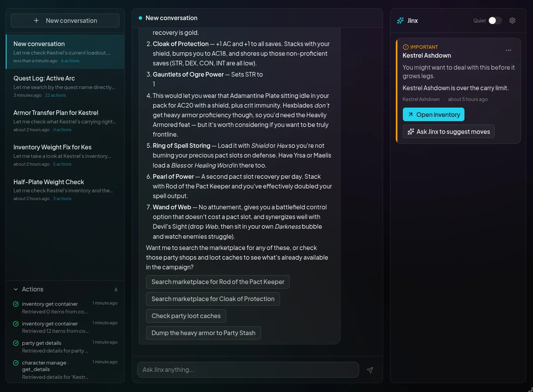This screenshot has height=392, width=533.
Task: Toggle the Quiet switch
Action: click(x=495, y=21)
